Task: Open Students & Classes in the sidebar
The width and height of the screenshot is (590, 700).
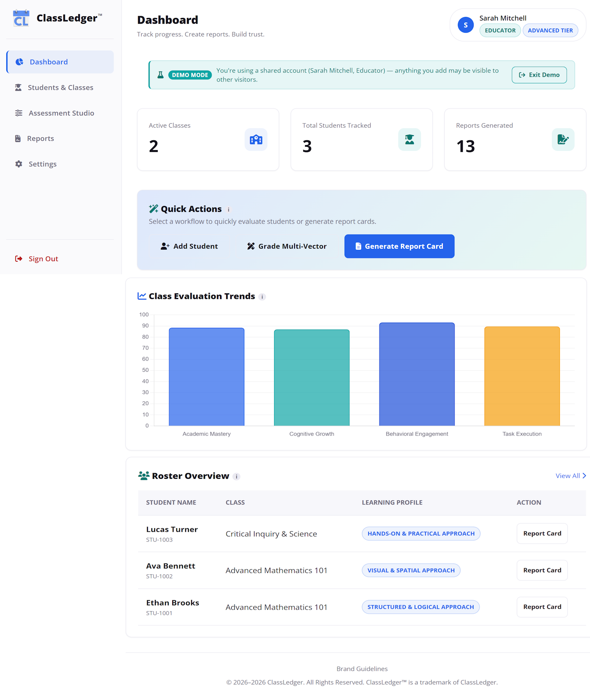Action: coord(60,87)
